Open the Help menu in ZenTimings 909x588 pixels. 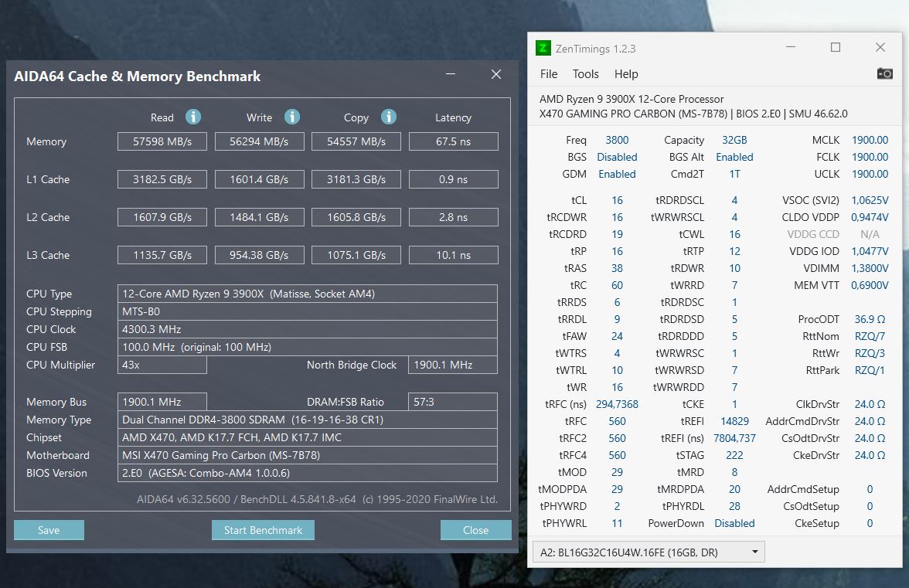pyautogui.click(x=626, y=74)
